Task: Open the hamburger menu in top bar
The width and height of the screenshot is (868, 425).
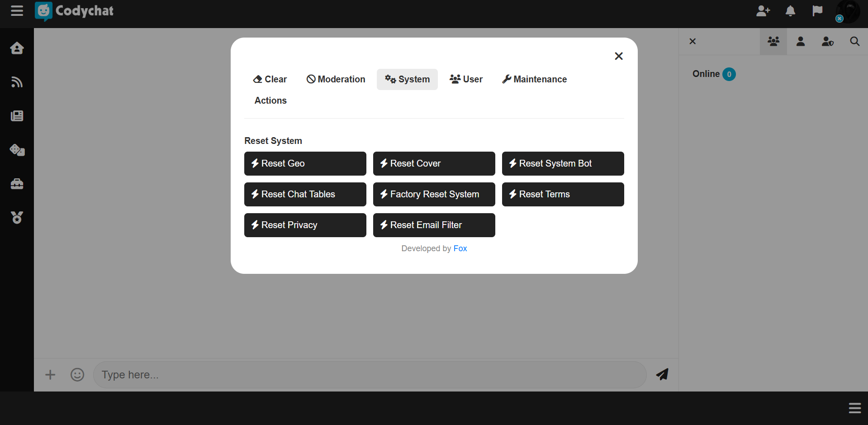Action: (x=17, y=11)
